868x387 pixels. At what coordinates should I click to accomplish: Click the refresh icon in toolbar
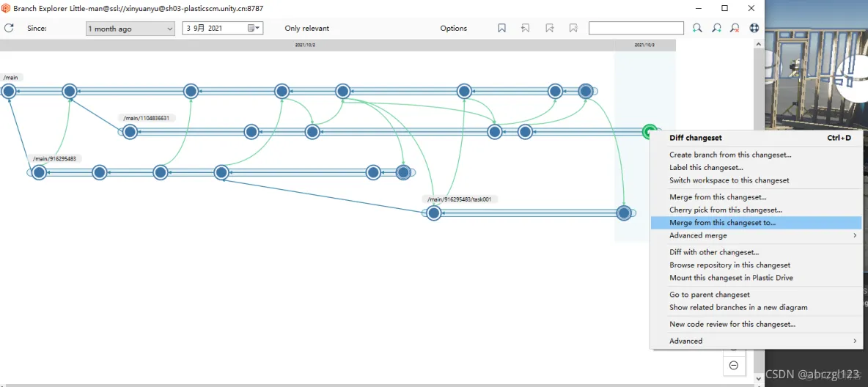(9, 29)
